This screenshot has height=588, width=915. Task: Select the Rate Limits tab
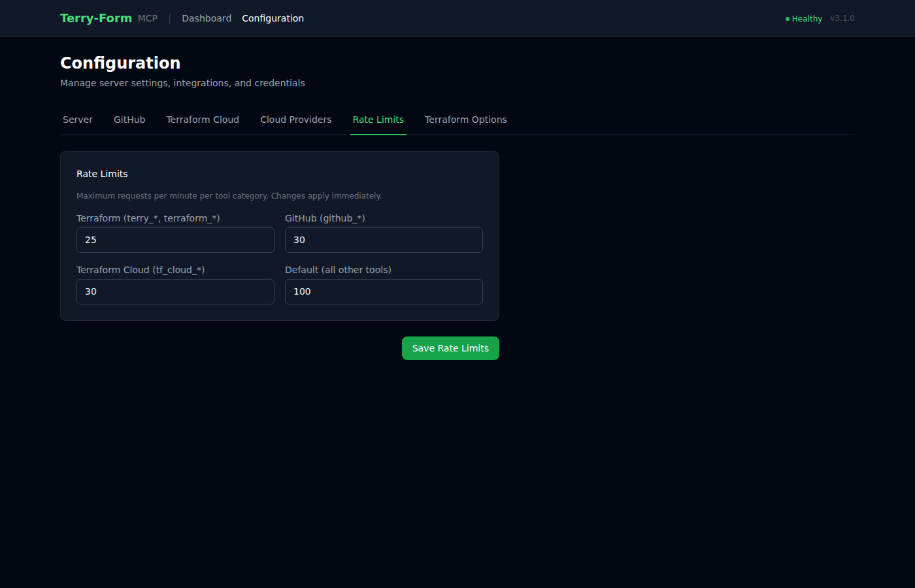[378, 120]
